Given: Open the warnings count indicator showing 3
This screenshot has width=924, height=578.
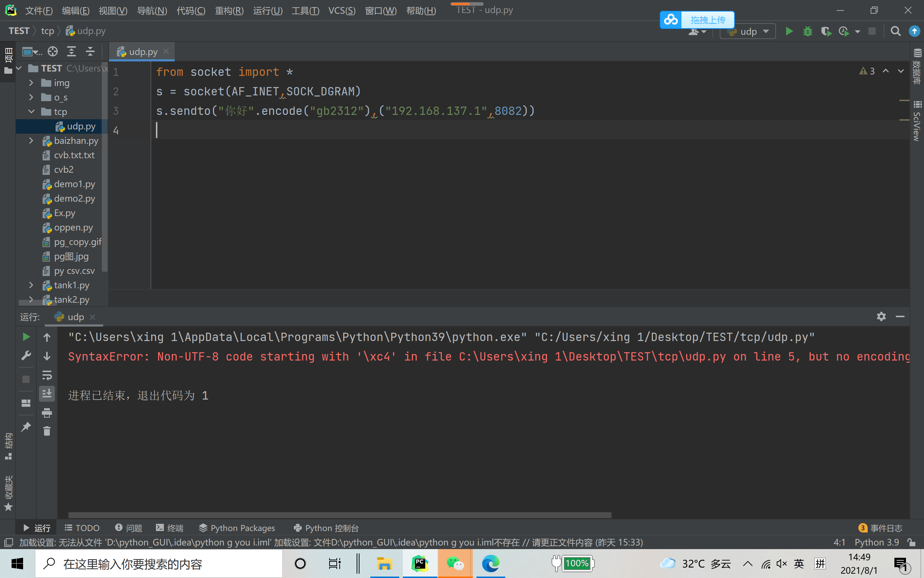Looking at the screenshot, I should click(x=867, y=71).
